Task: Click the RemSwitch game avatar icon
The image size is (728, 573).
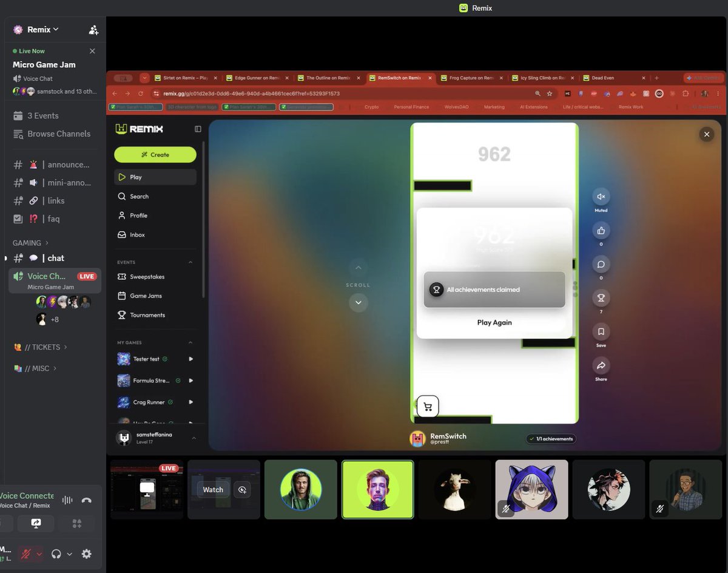Action: (x=417, y=439)
